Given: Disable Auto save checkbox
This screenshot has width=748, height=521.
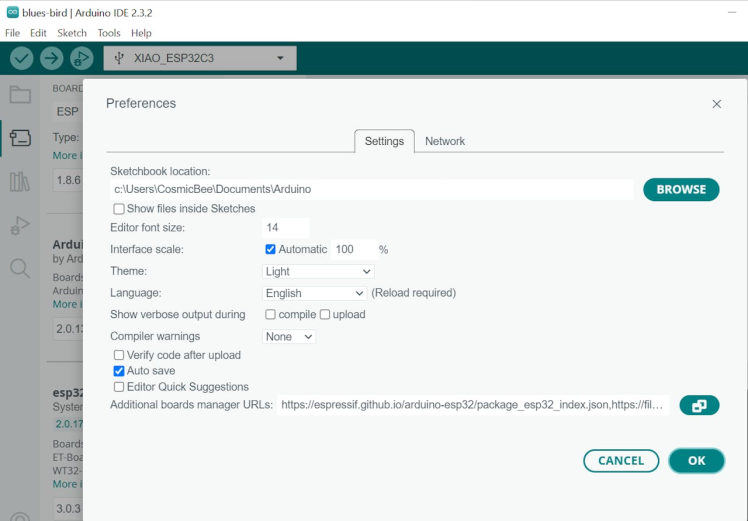Looking at the screenshot, I should click(x=119, y=371).
